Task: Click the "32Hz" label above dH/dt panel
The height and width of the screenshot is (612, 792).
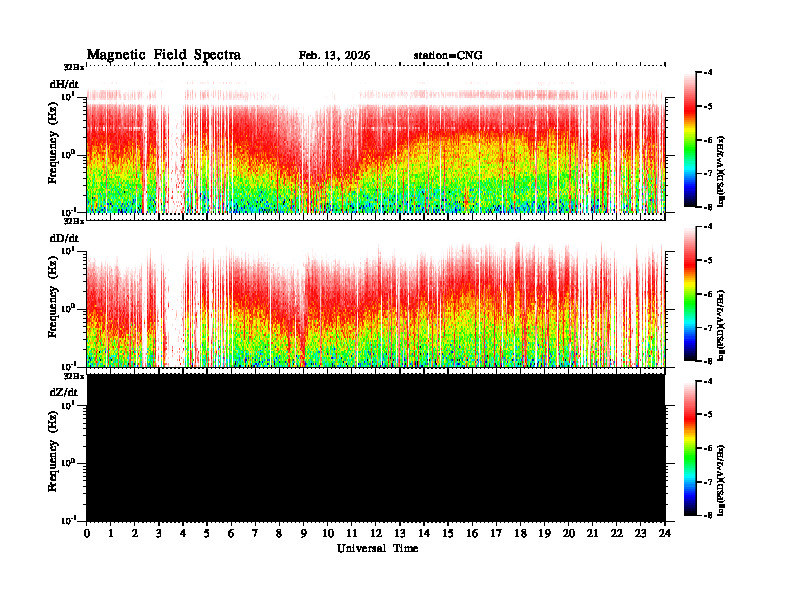Action: point(74,67)
